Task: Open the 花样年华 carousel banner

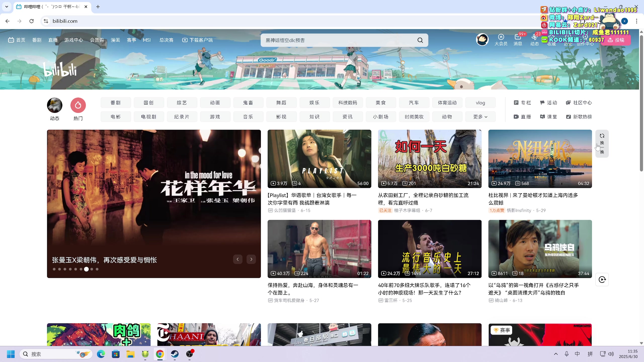Action: [154, 204]
